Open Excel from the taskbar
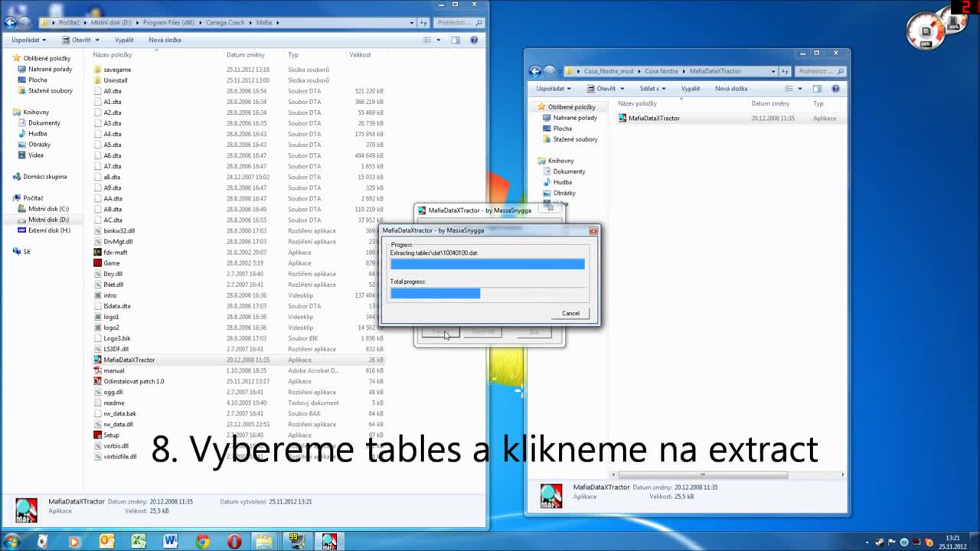 (x=138, y=542)
